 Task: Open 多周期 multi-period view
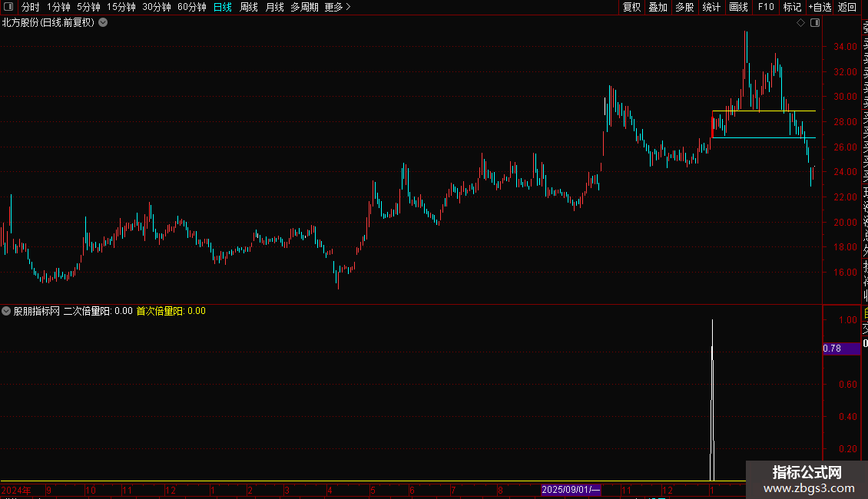point(304,7)
